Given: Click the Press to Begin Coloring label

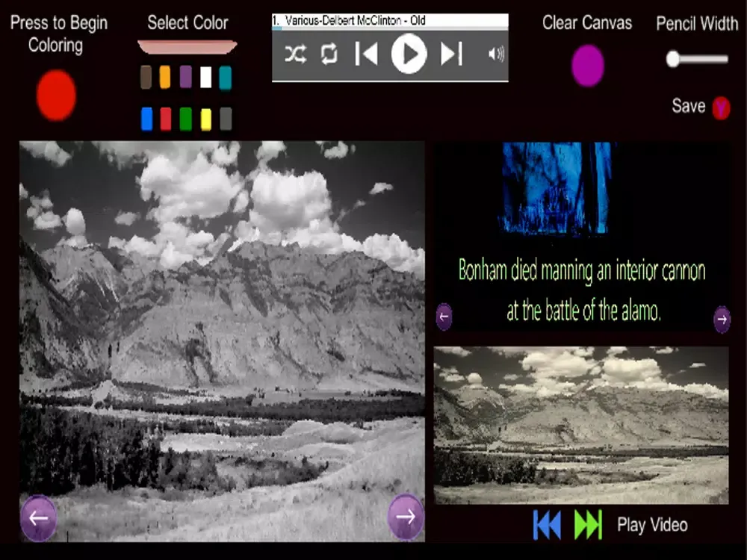Looking at the screenshot, I should click(x=58, y=34).
